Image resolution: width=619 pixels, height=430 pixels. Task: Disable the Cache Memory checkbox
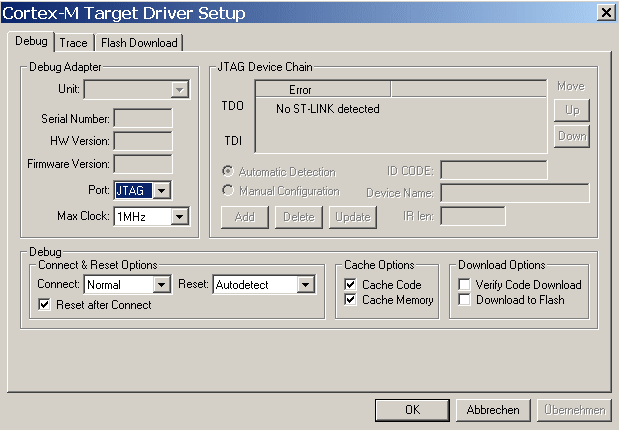351,300
